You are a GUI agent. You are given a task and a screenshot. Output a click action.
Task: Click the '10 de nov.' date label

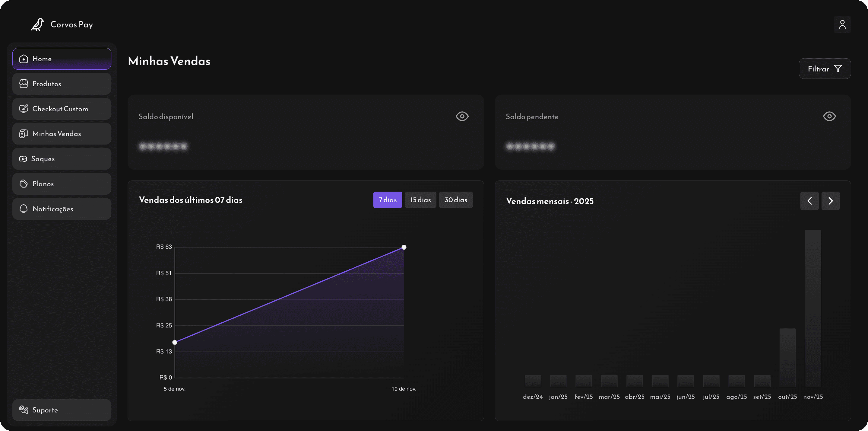404,389
